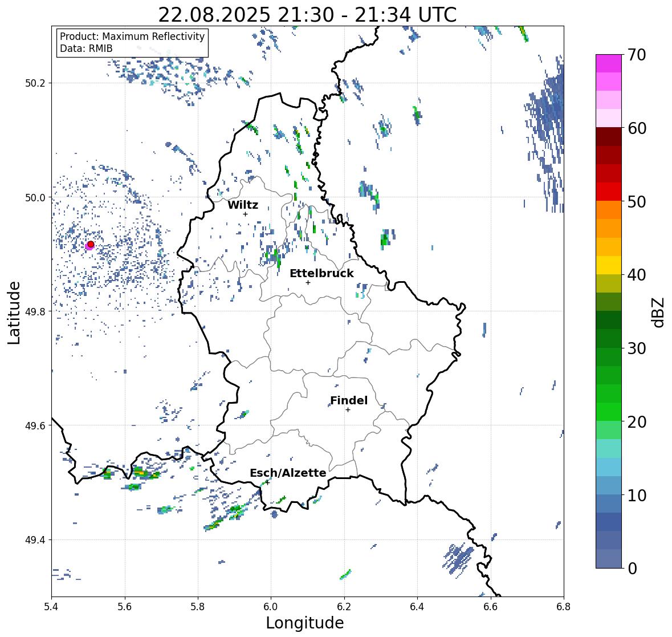Click the 'Product: Maximum Reflectivity' text
Screen dimensions: 672x637
[x=132, y=36]
